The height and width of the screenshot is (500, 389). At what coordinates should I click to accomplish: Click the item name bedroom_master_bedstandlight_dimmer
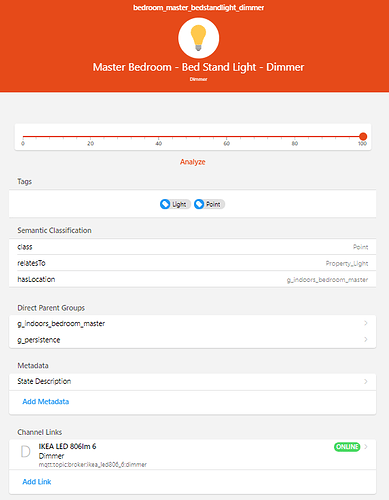(x=198, y=8)
